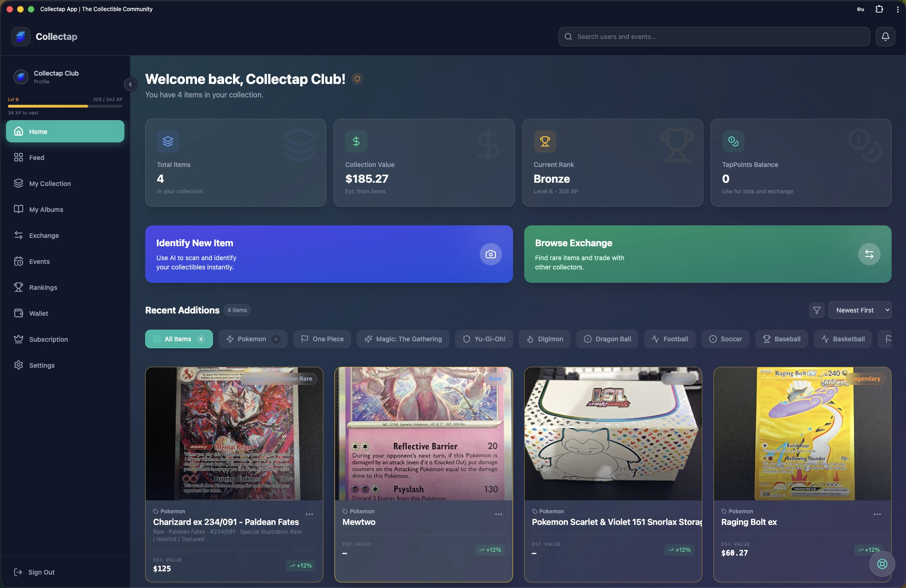Click the Mewtwo item title
This screenshot has height=588, width=906.
(359, 522)
